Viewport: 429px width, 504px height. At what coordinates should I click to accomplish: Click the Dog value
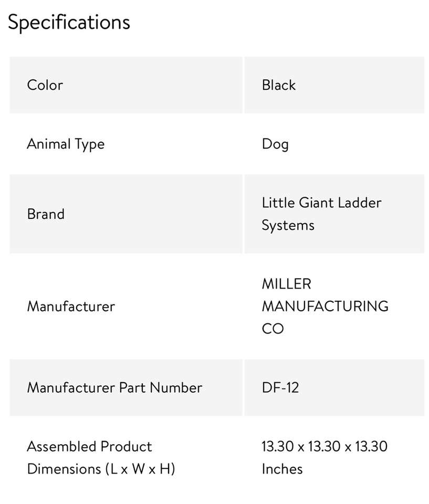click(x=275, y=144)
